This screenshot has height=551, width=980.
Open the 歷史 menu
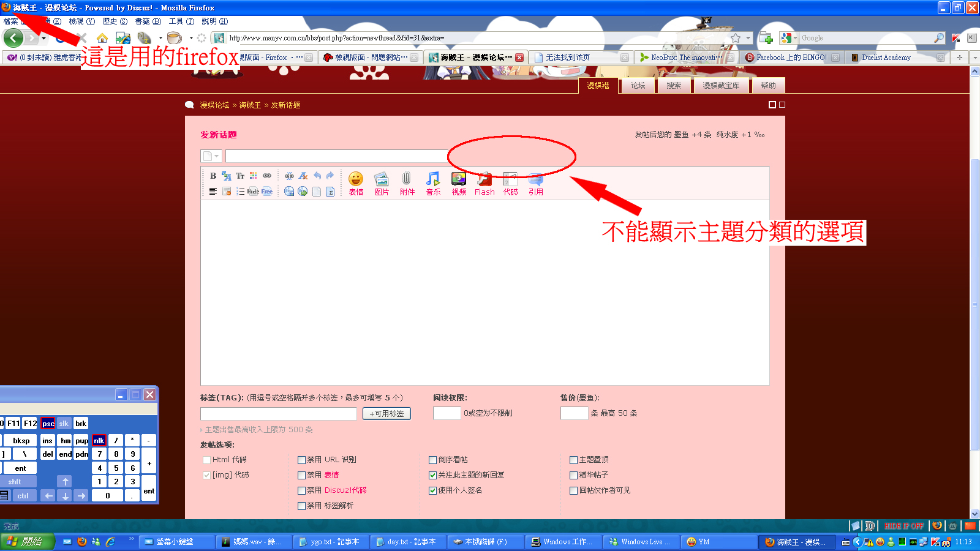click(115, 21)
